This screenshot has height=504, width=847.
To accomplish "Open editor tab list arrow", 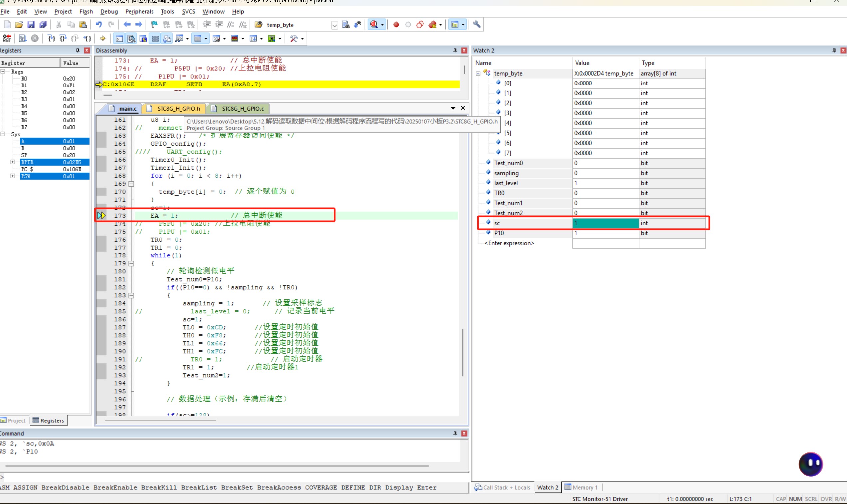I will tap(453, 108).
